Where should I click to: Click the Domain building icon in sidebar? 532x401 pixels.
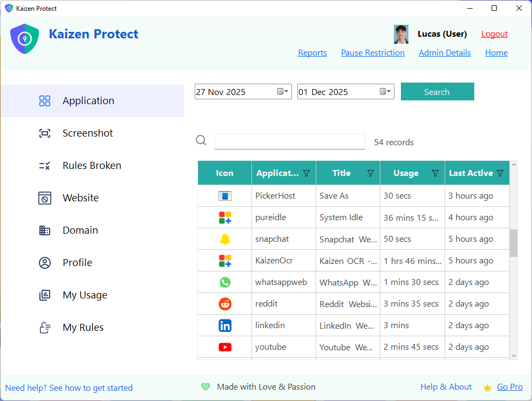point(44,230)
